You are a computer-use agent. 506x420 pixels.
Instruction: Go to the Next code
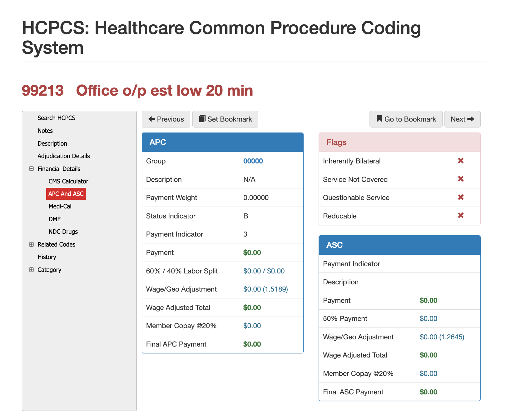point(462,119)
